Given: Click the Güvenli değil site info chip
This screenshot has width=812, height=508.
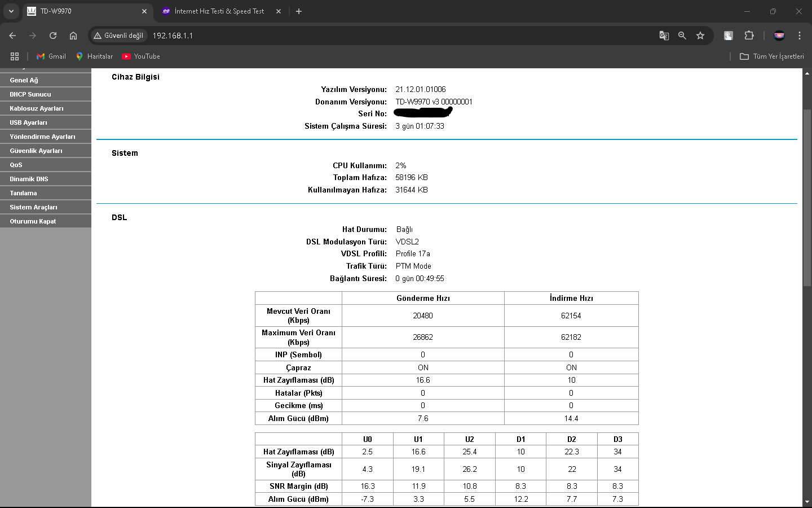Looking at the screenshot, I should [x=119, y=36].
